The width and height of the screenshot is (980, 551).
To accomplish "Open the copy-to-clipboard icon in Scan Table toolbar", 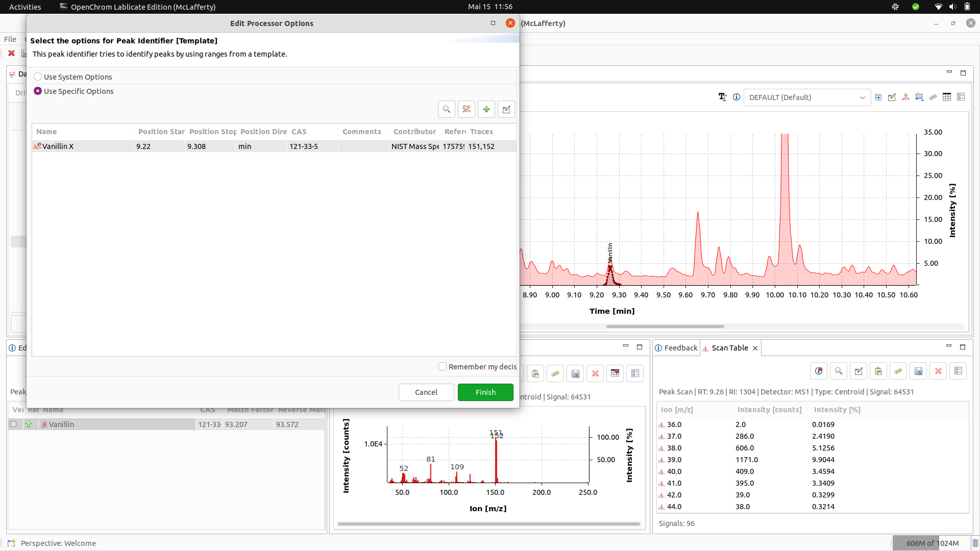I will click(878, 371).
